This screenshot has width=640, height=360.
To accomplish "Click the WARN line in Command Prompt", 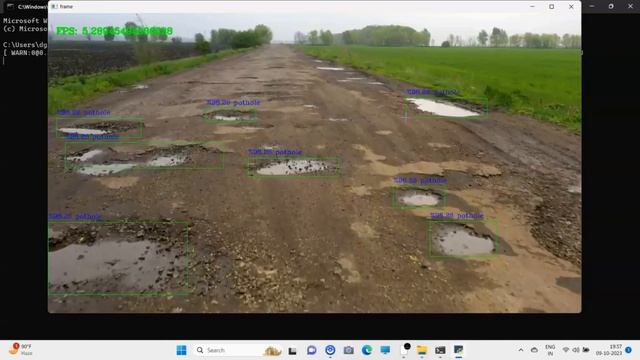I will click(x=25, y=53).
